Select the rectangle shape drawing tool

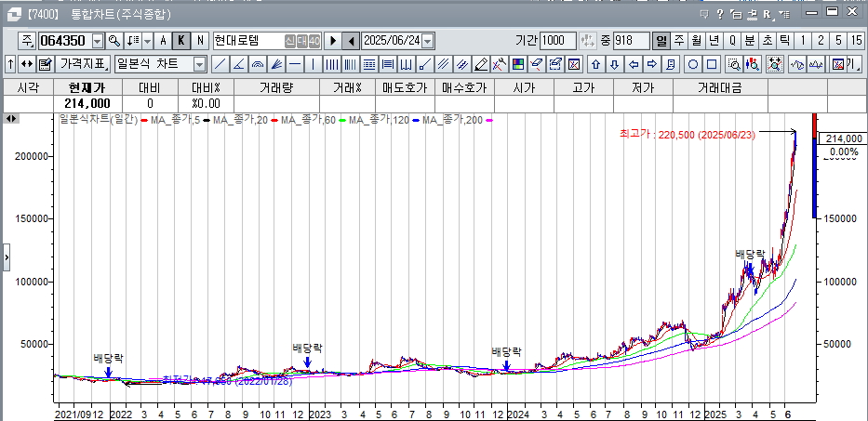tap(712, 64)
